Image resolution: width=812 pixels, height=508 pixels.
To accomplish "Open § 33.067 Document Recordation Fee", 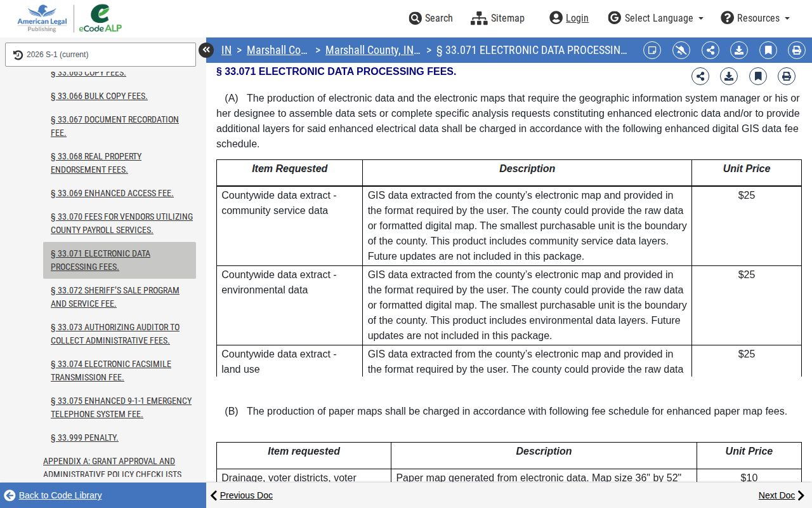I will click(x=115, y=126).
